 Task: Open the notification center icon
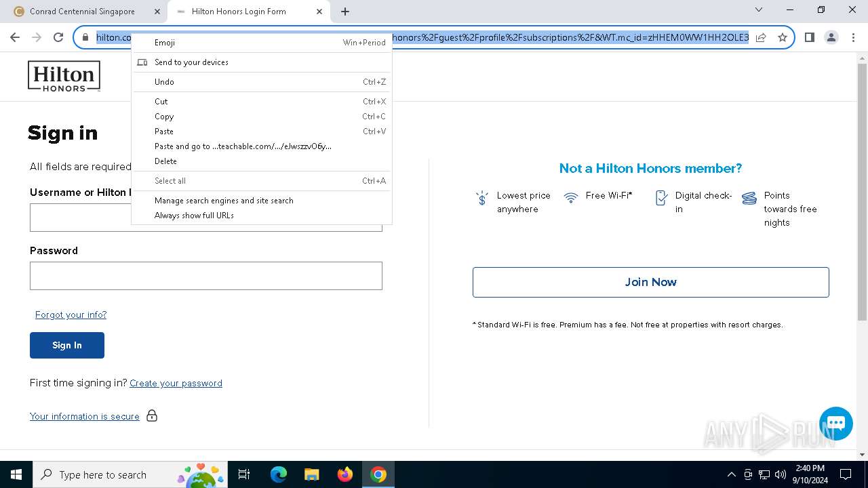pos(846,474)
